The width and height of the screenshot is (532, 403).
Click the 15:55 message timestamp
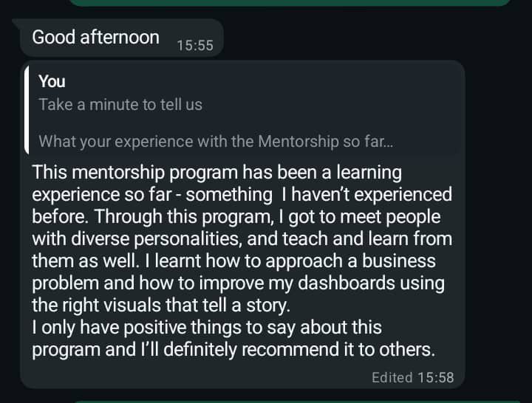[195, 45]
